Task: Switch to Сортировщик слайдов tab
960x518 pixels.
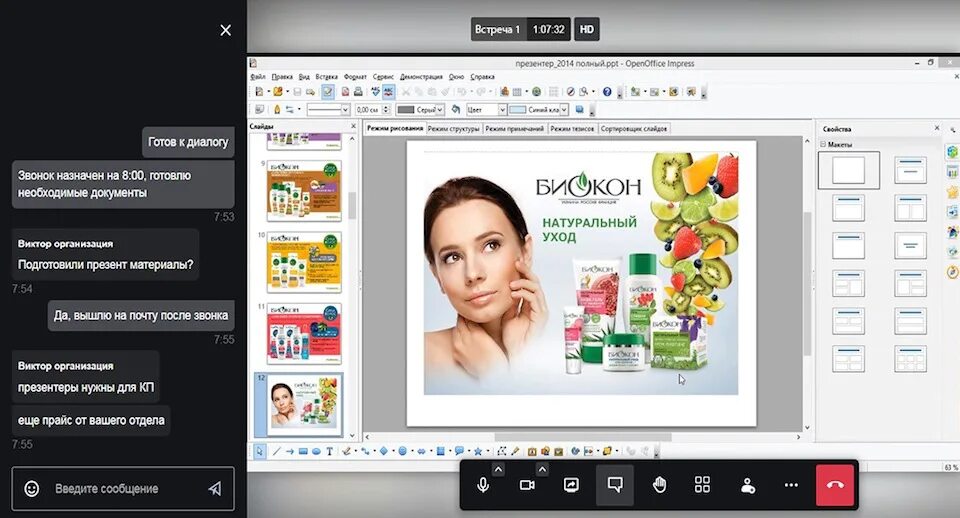Action: point(634,129)
